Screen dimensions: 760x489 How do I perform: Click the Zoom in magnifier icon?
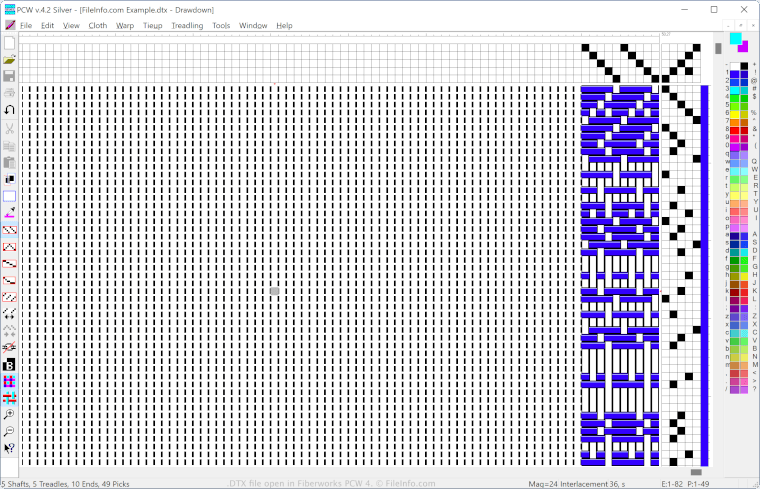click(9, 414)
